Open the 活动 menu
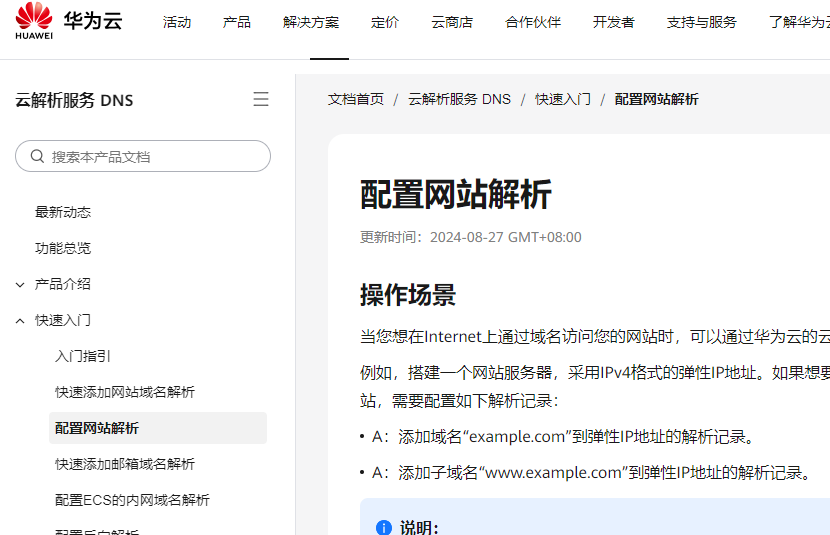 coord(177,22)
